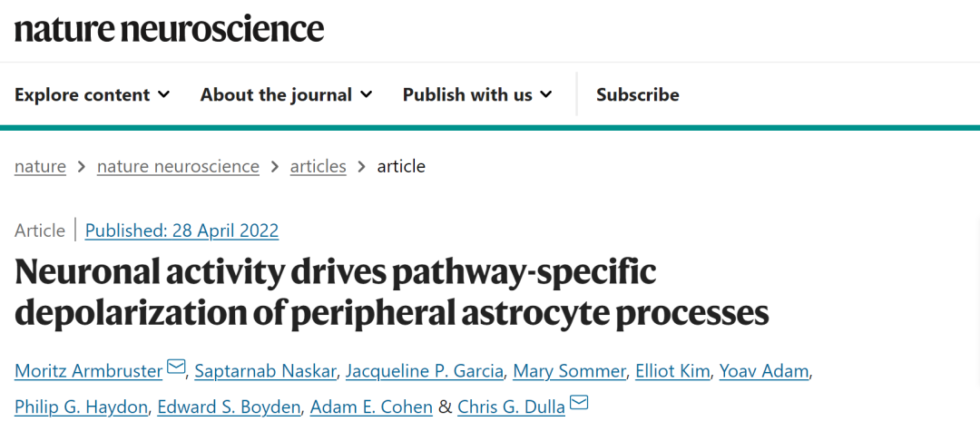View author Mary Sommer details
Screen dimensions: 980x441
[569, 371]
